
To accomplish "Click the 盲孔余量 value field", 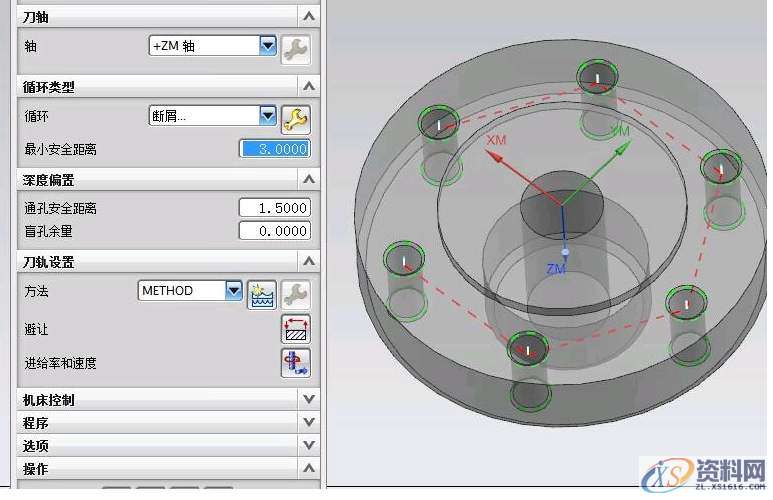I will pyautogui.click(x=275, y=231).
